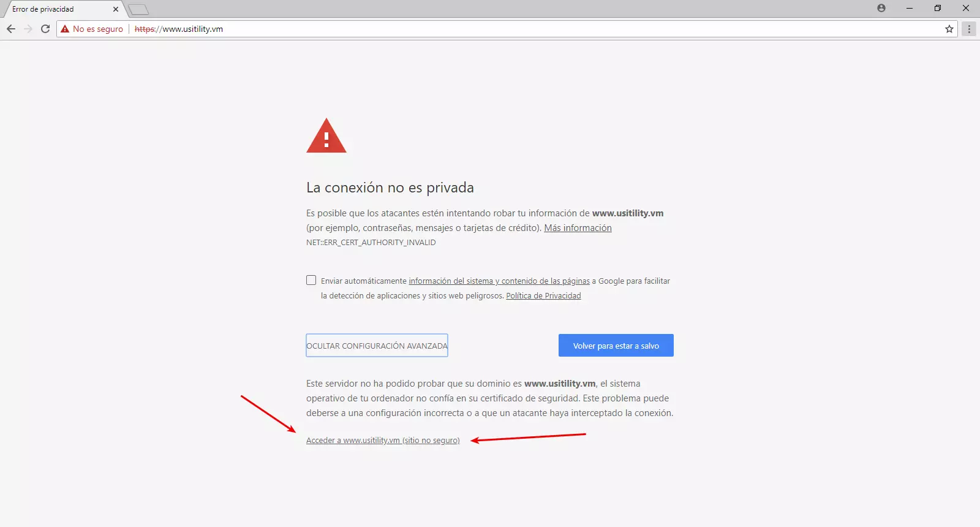Collapse Ocultar configuración avanzada section
980x527 pixels.
[377, 346]
